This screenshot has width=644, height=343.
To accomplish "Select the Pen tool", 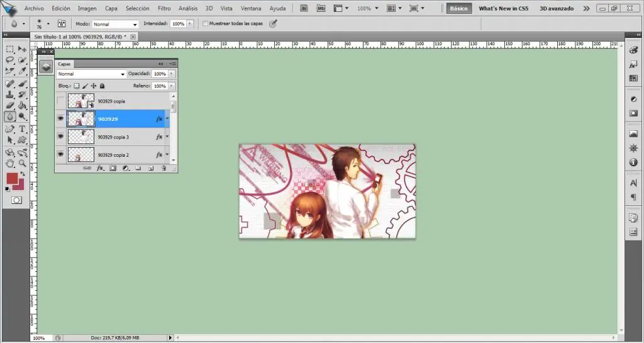I will 10,129.
